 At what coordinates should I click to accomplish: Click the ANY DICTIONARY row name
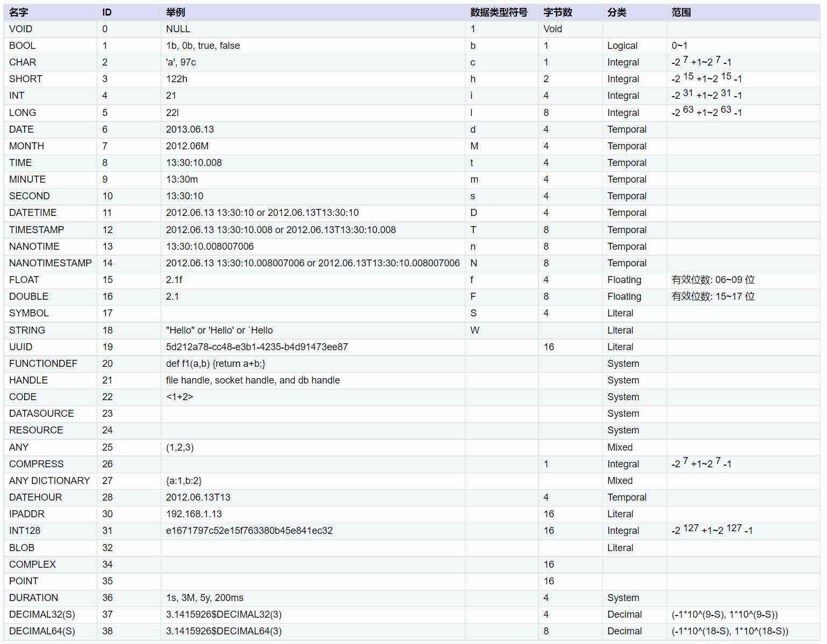coord(49,481)
